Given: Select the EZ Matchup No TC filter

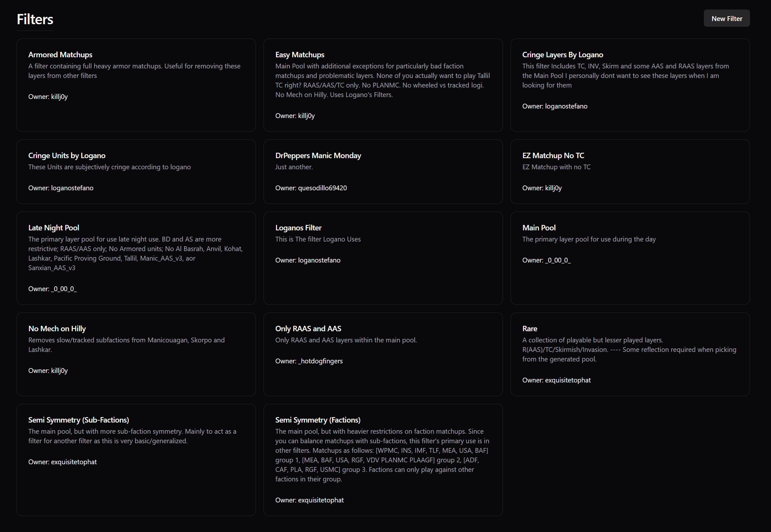Looking at the screenshot, I should click(630, 172).
